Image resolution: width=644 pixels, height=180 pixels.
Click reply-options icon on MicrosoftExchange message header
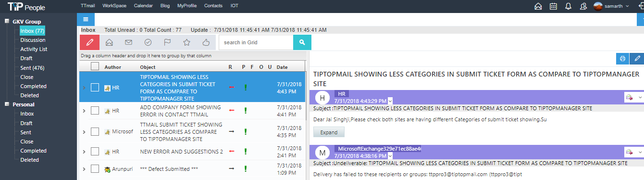pyautogui.click(x=629, y=153)
